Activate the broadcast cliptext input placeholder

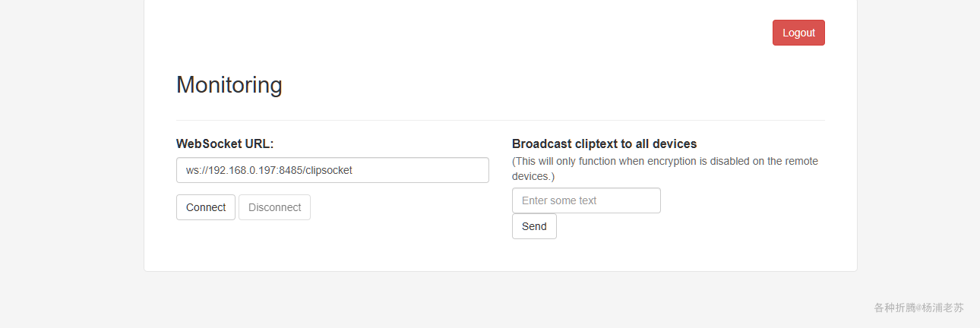[x=586, y=200]
